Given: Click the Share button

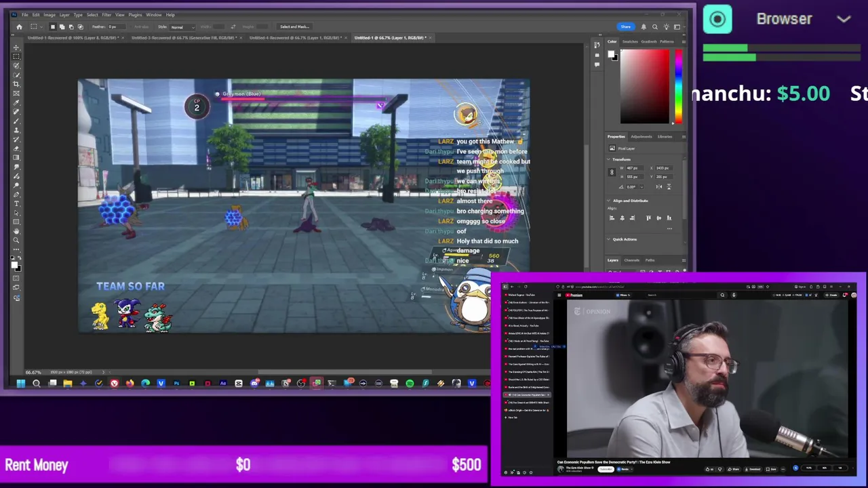Looking at the screenshot, I should 626,26.
